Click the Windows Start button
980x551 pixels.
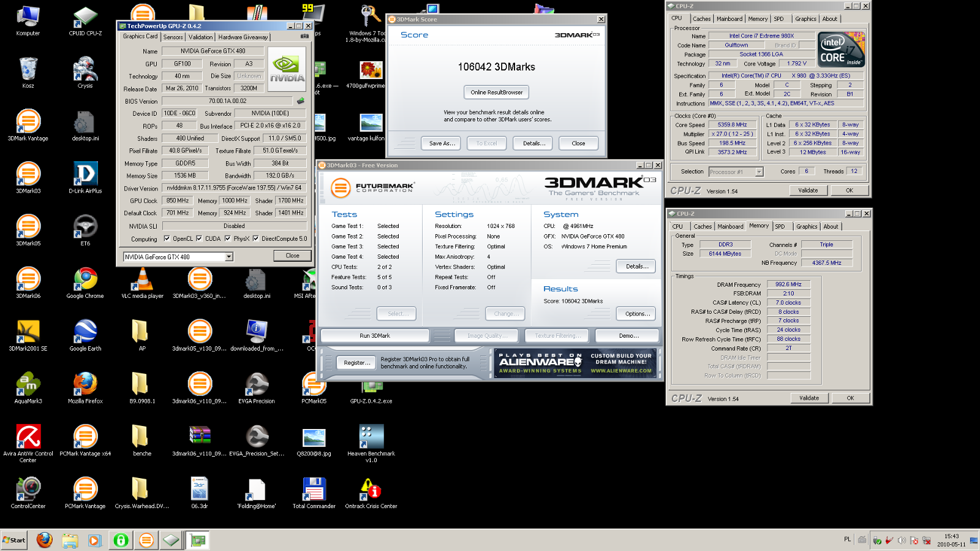pyautogui.click(x=14, y=540)
